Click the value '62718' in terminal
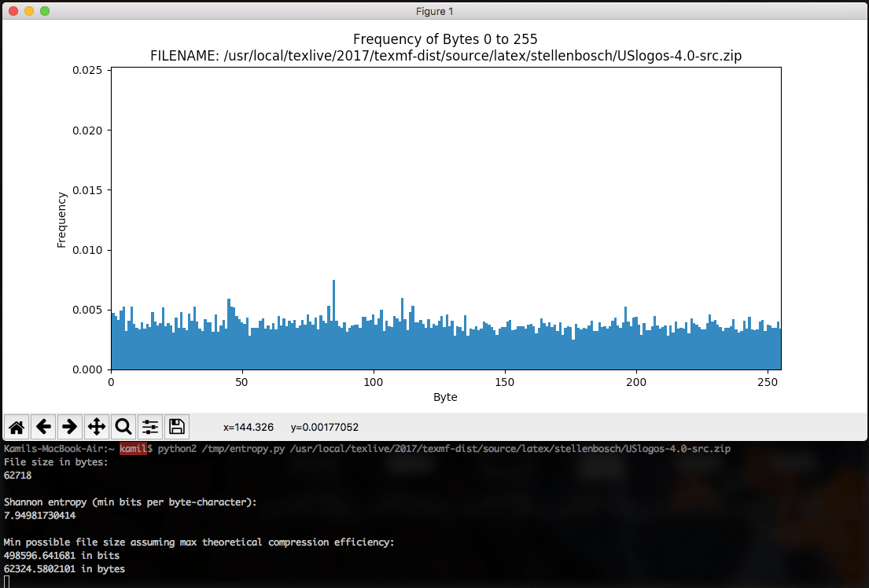The width and height of the screenshot is (869, 588). (x=18, y=476)
